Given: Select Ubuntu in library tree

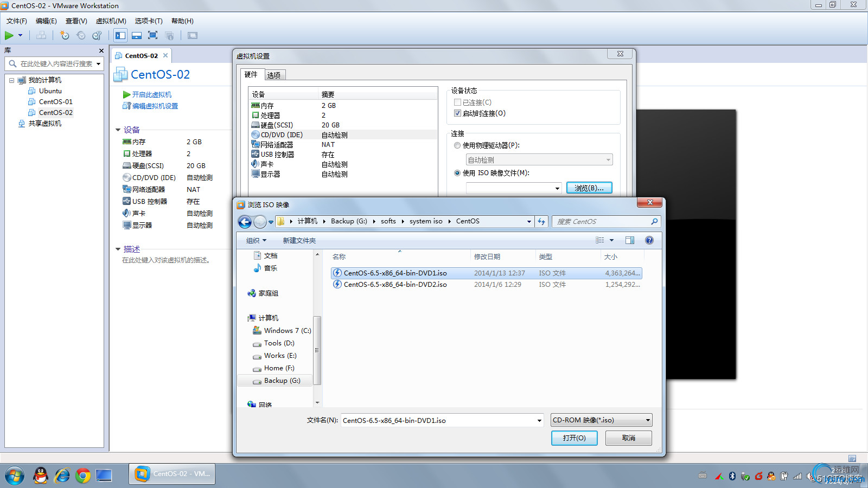Looking at the screenshot, I should click(50, 91).
